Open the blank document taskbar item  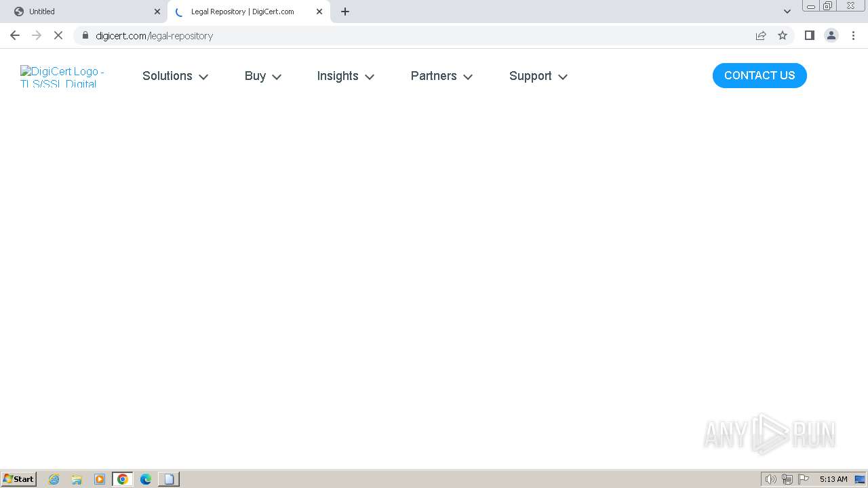[169, 479]
